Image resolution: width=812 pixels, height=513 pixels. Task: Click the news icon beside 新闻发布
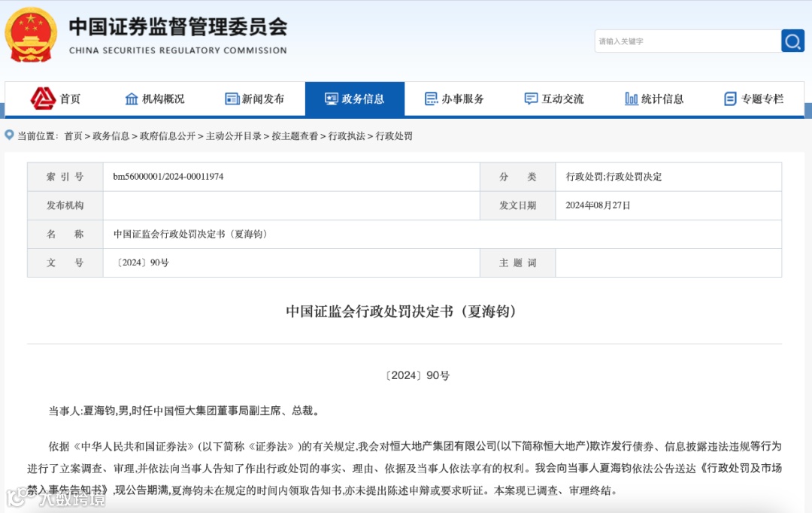(232, 99)
